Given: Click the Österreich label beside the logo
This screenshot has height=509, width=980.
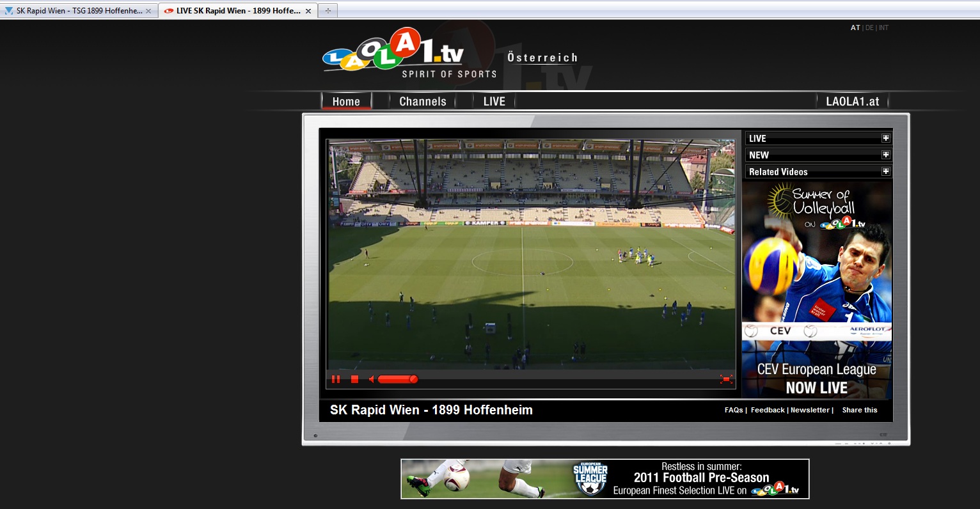Looking at the screenshot, I should point(542,58).
